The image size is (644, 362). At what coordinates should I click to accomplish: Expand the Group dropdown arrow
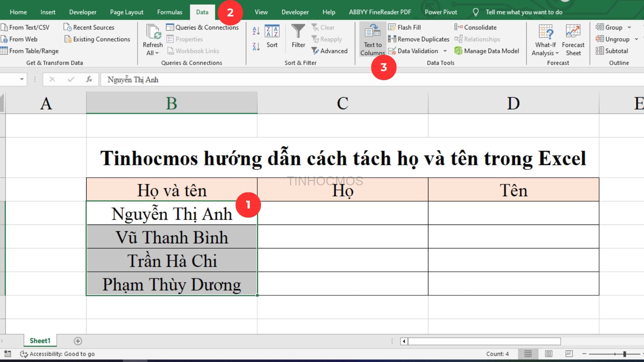pyautogui.click(x=629, y=27)
